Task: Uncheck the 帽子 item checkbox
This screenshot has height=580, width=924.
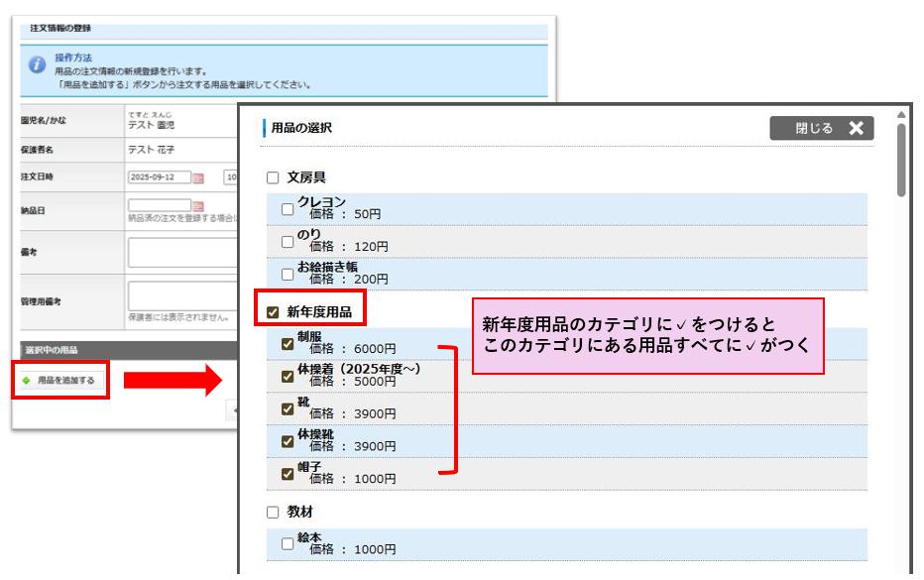Action: click(x=288, y=474)
